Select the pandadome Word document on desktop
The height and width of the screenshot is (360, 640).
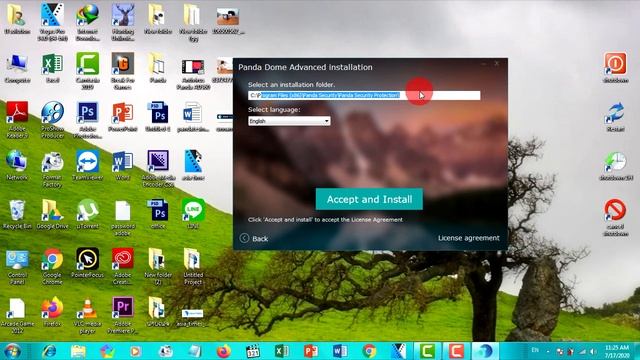(x=193, y=117)
